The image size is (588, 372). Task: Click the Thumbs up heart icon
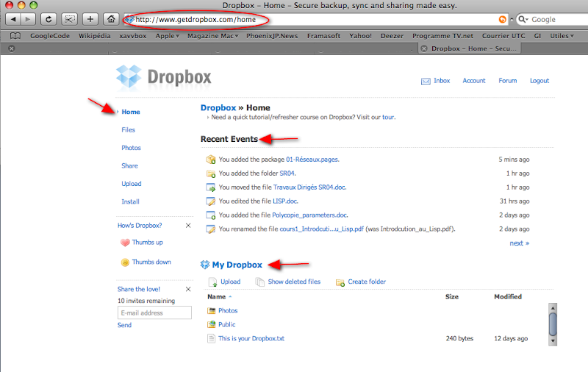coord(125,243)
